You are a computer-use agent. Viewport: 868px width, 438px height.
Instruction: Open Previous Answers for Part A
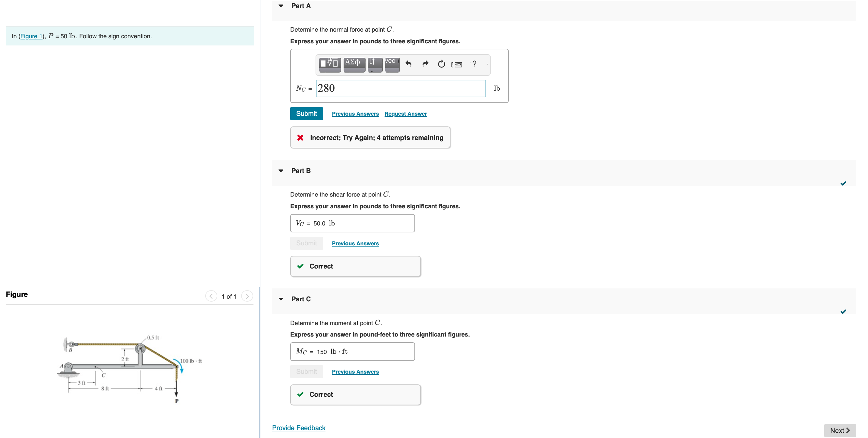click(355, 114)
